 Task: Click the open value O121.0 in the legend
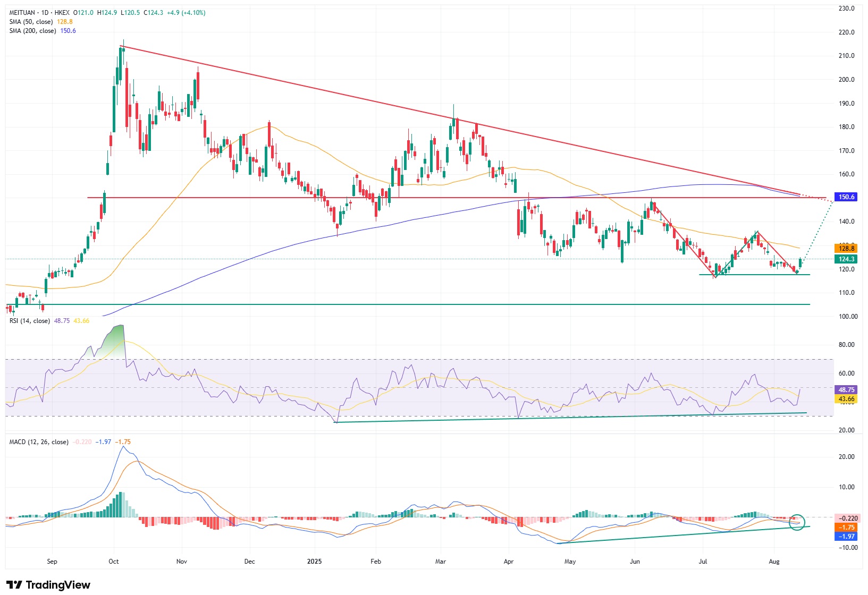[x=83, y=13]
